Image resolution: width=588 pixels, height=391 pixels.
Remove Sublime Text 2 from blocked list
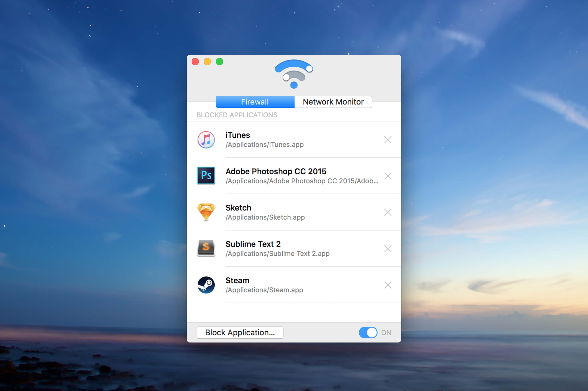click(x=388, y=249)
